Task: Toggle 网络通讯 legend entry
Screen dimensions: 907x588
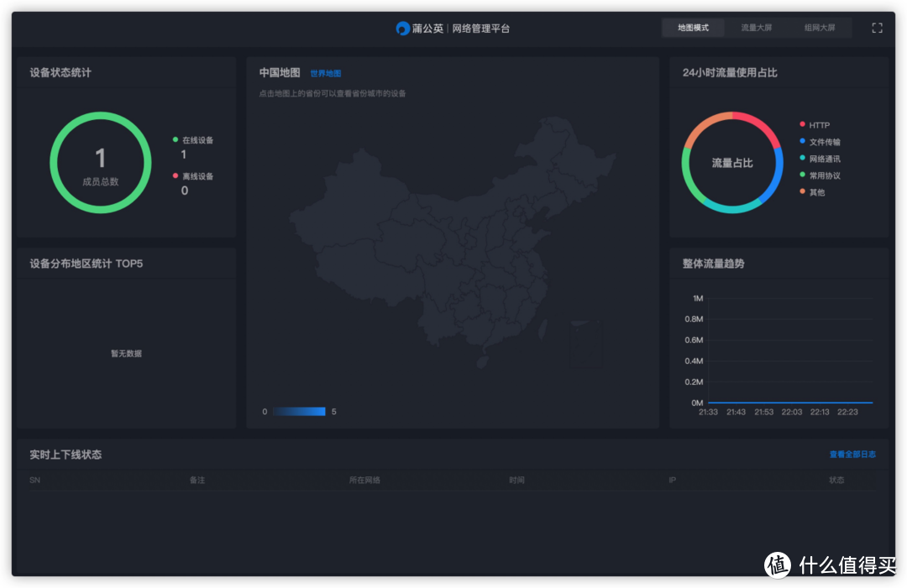Action: coord(820,159)
